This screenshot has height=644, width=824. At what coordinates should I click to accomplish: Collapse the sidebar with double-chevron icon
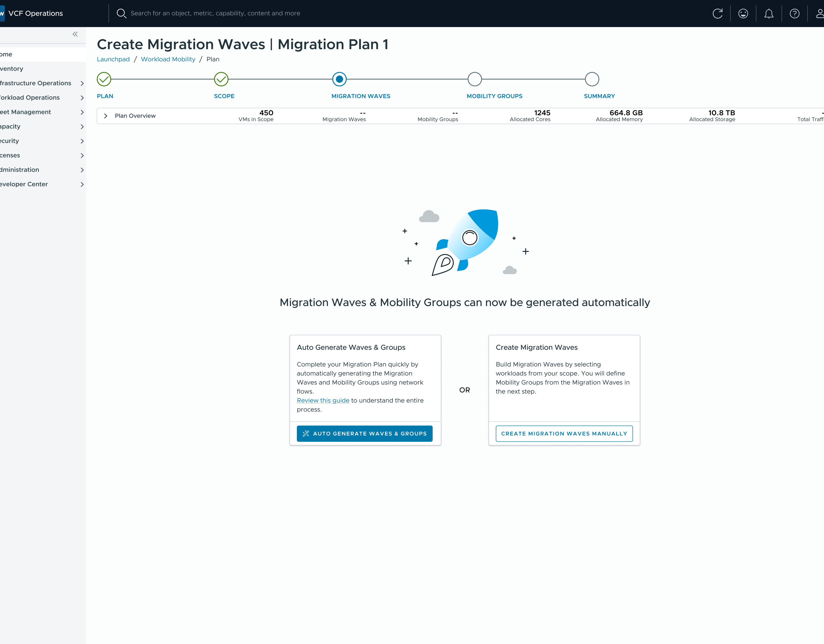(75, 34)
